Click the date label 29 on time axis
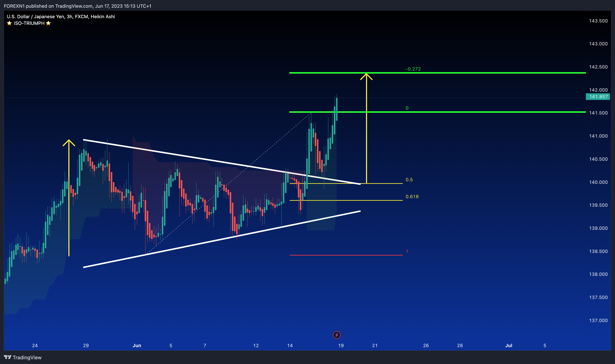 (86, 345)
